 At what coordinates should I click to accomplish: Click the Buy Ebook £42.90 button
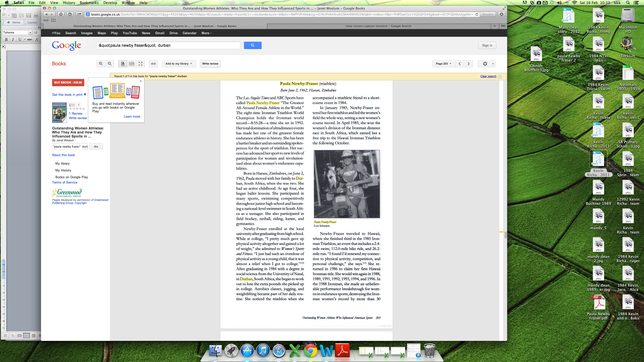click(68, 82)
